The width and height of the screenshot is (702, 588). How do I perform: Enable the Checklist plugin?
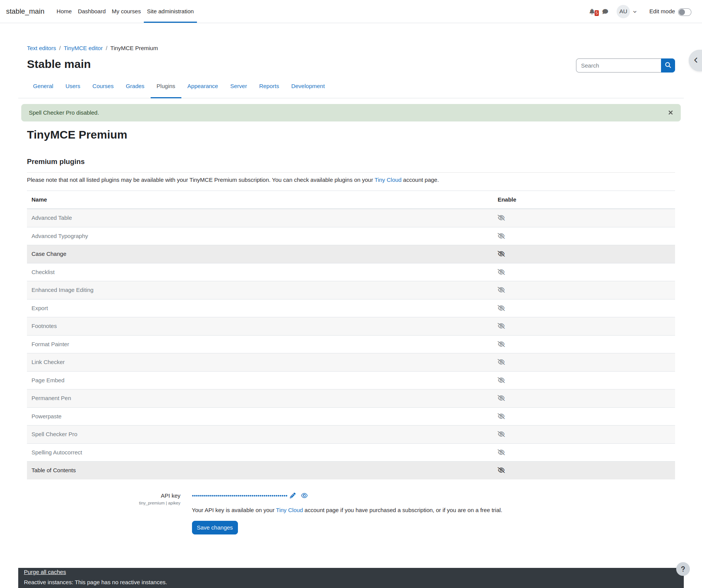click(501, 272)
